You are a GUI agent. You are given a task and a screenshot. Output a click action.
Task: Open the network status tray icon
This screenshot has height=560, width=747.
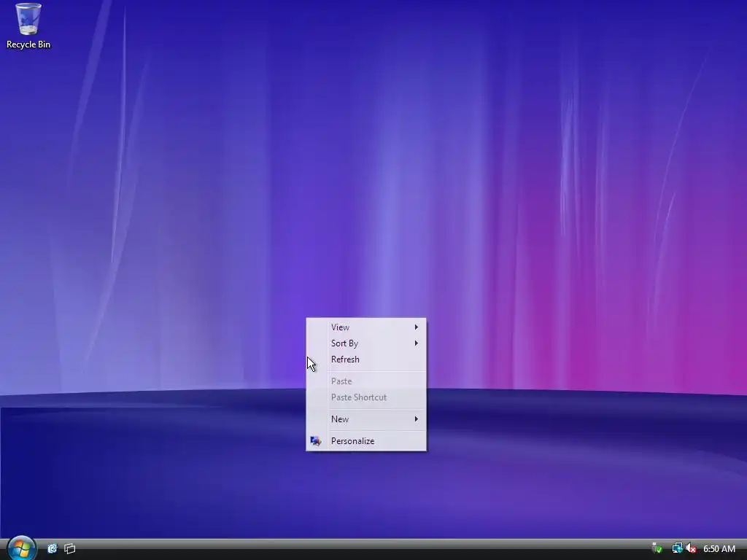(x=677, y=548)
